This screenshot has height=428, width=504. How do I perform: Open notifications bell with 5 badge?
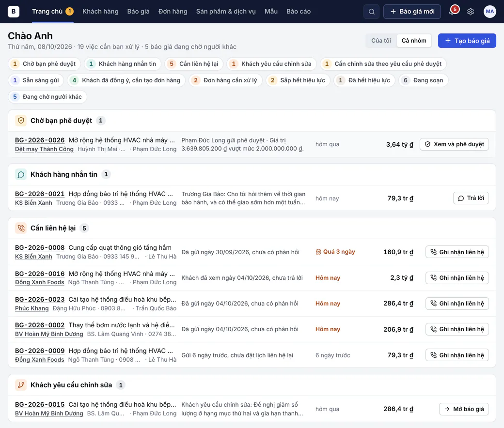tap(453, 11)
